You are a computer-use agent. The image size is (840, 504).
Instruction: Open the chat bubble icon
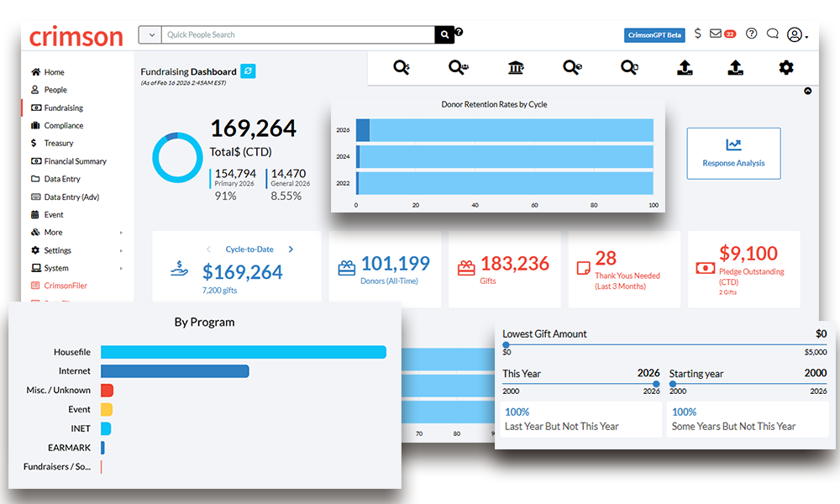click(x=773, y=34)
